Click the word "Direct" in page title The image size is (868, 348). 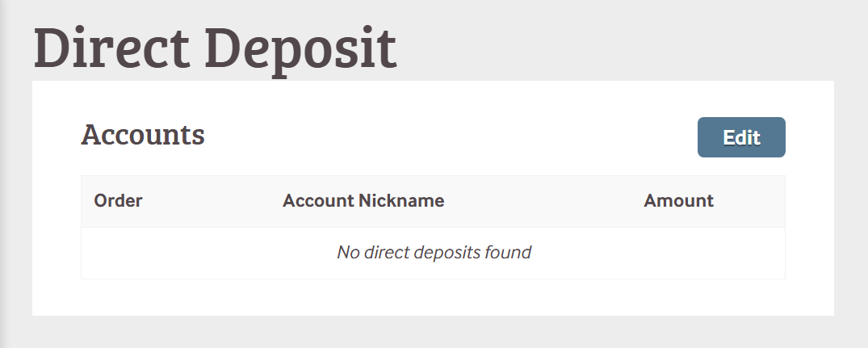[111, 48]
